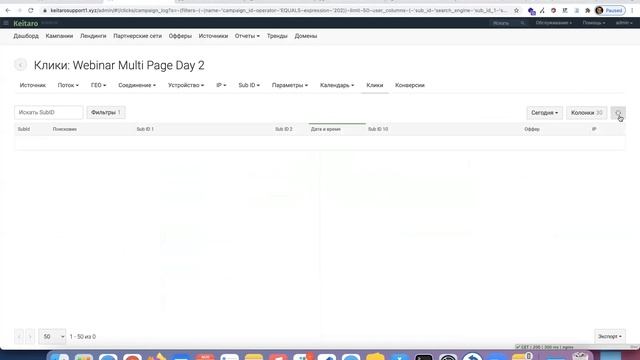Sort by the Sub ID 2 column header

[x=283, y=129]
